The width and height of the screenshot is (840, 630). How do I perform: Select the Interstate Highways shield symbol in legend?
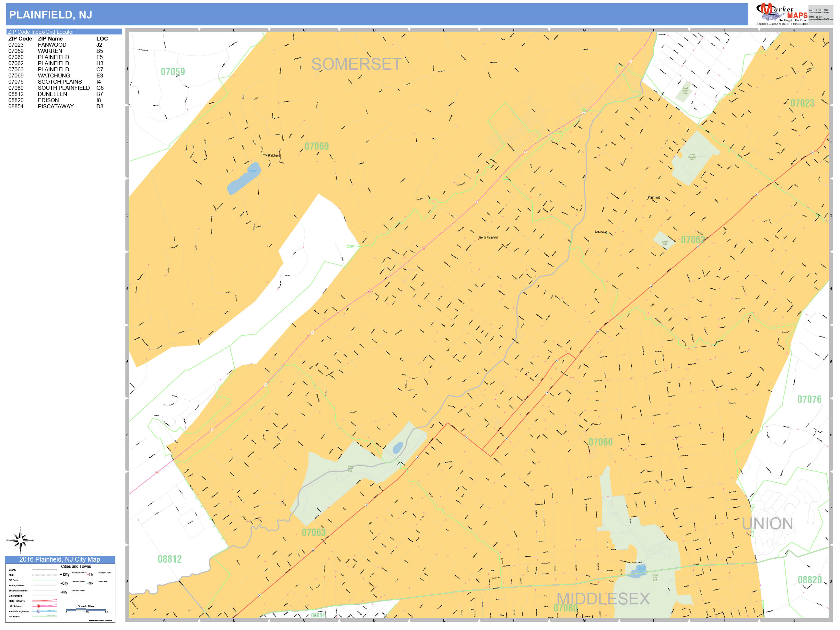[38, 612]
